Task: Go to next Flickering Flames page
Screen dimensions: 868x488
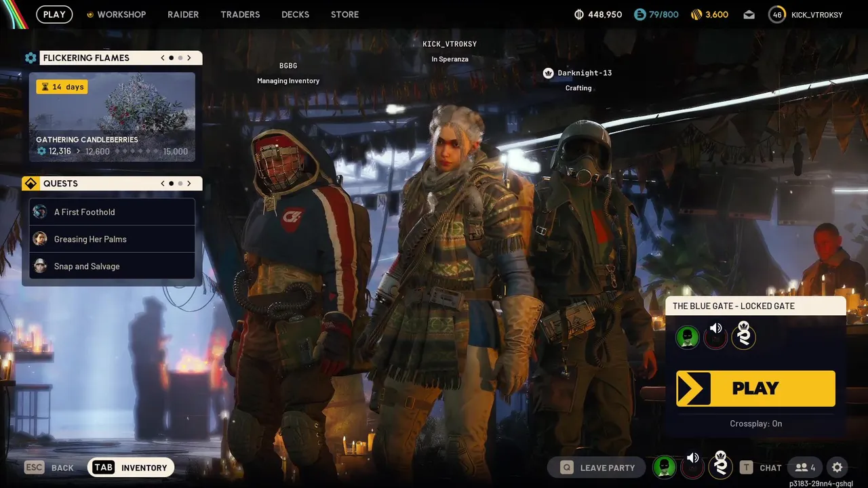Action: click(x=189, y=58)
